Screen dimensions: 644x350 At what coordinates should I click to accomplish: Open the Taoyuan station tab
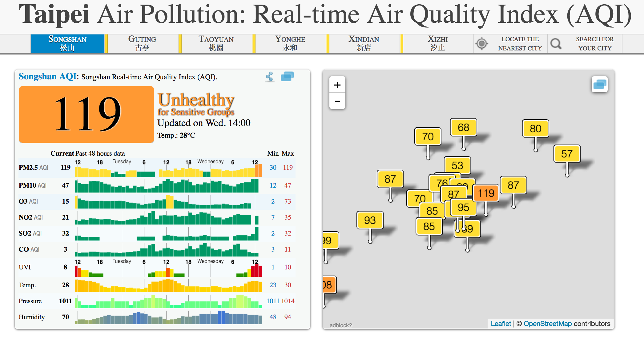(x=216, y=43)
